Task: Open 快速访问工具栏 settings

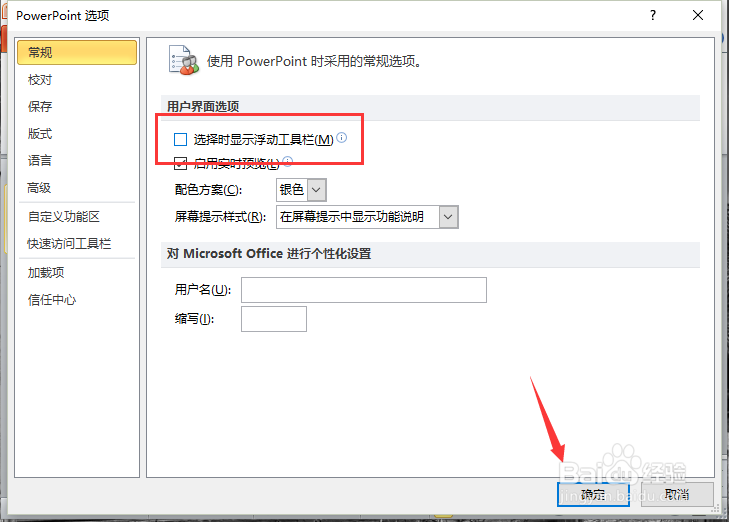Action: coord(69,244)
